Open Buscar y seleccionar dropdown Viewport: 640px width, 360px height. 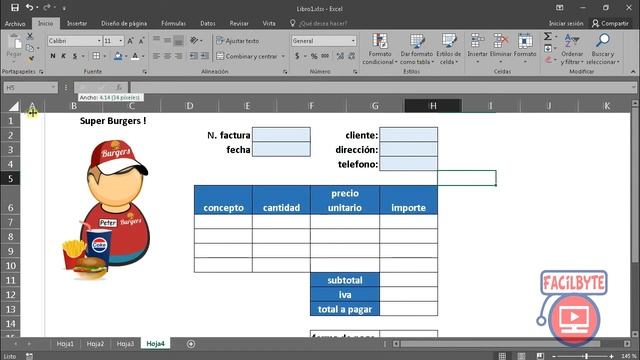[x=603, y=49]
